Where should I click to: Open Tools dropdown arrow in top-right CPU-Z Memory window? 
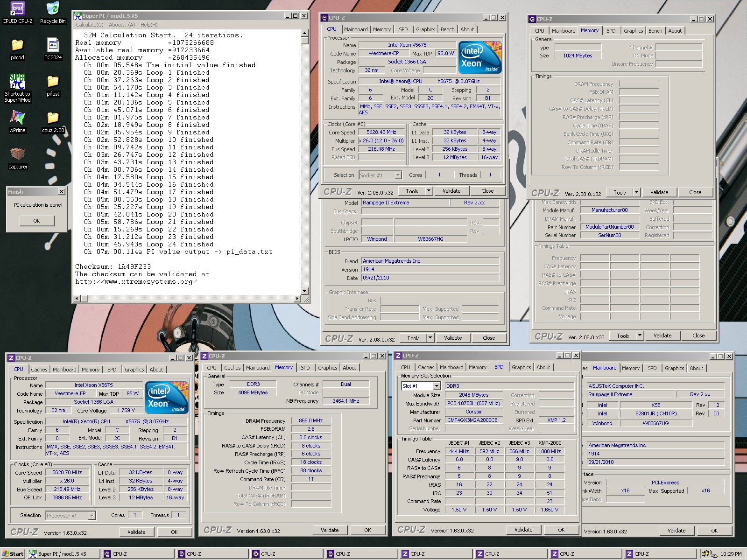[x=636, y=192]
